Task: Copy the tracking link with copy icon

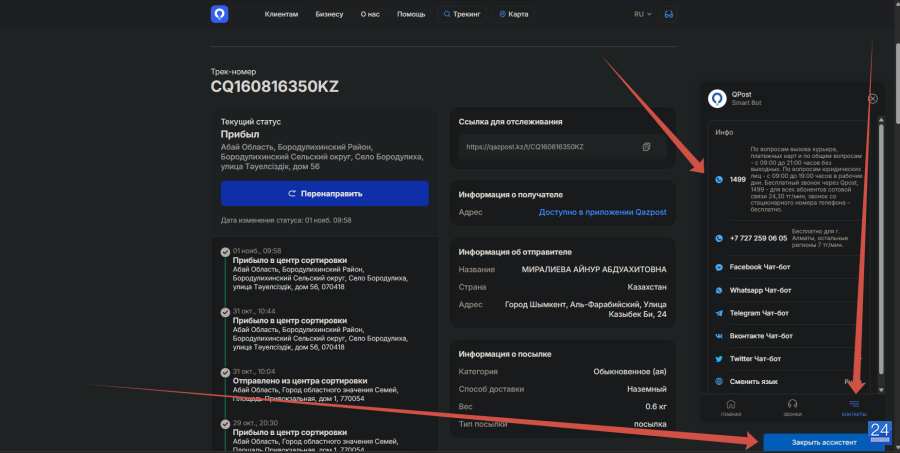Action: pyautogui.click(x=647, y=147)
